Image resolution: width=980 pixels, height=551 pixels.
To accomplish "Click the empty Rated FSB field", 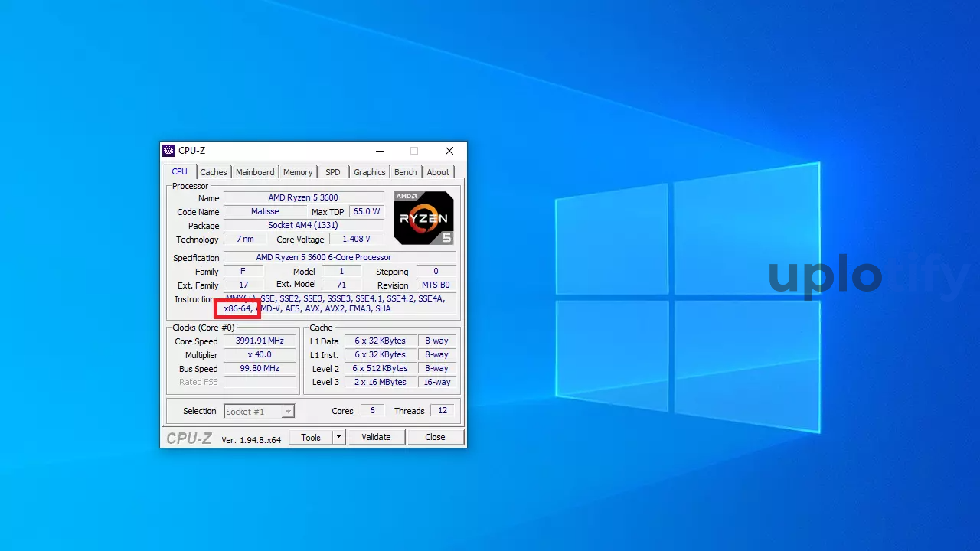I will 260,382.
